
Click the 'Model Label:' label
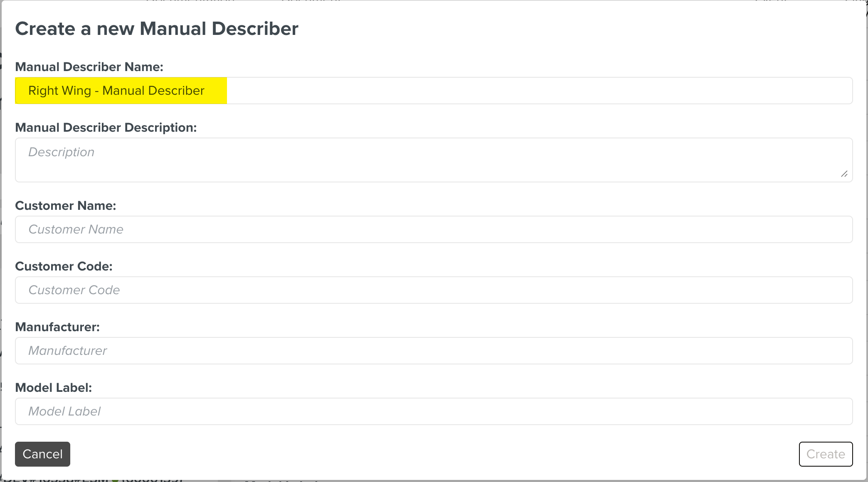coord(53,388)
